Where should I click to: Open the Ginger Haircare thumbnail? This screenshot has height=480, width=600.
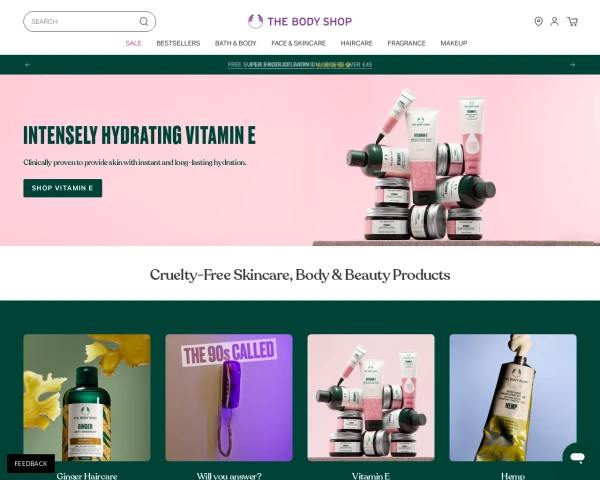[x=87, y=398]
